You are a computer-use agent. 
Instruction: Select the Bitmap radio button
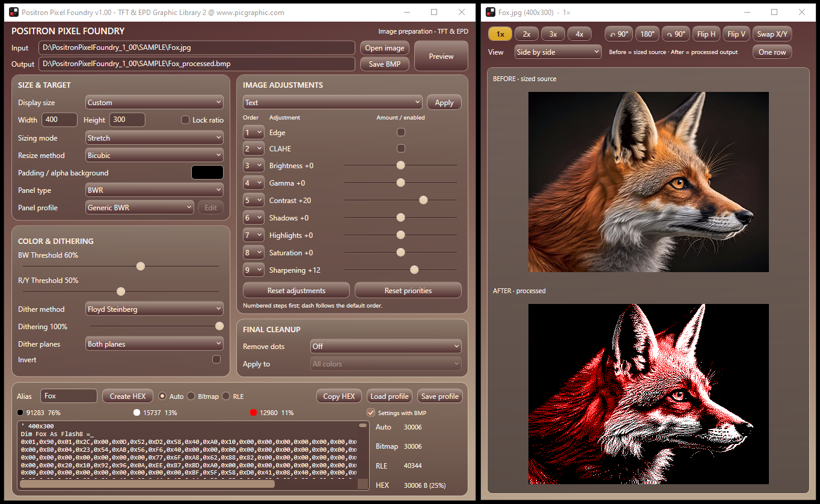click(191, 396)
